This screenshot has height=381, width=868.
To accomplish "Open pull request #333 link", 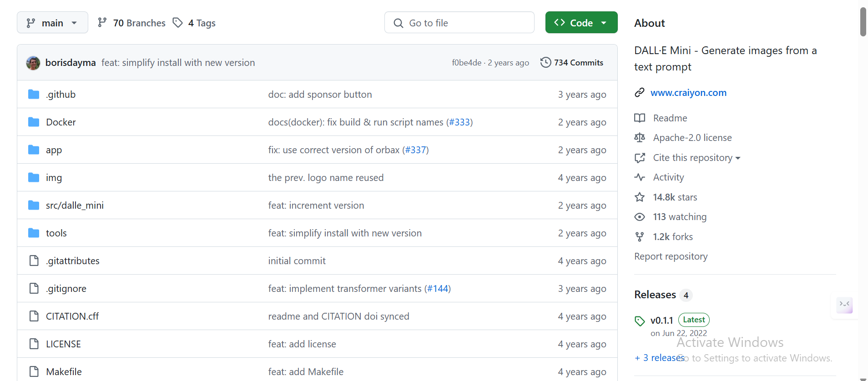I will pos(459,122).
